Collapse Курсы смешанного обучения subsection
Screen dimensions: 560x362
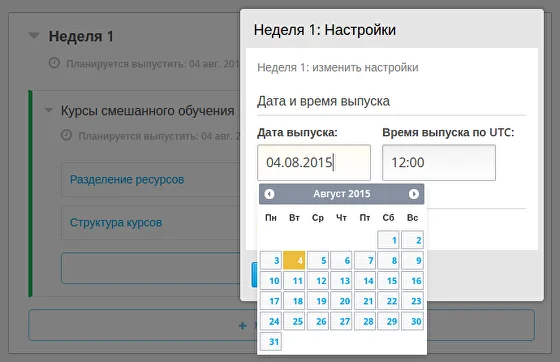click(49, 110)
